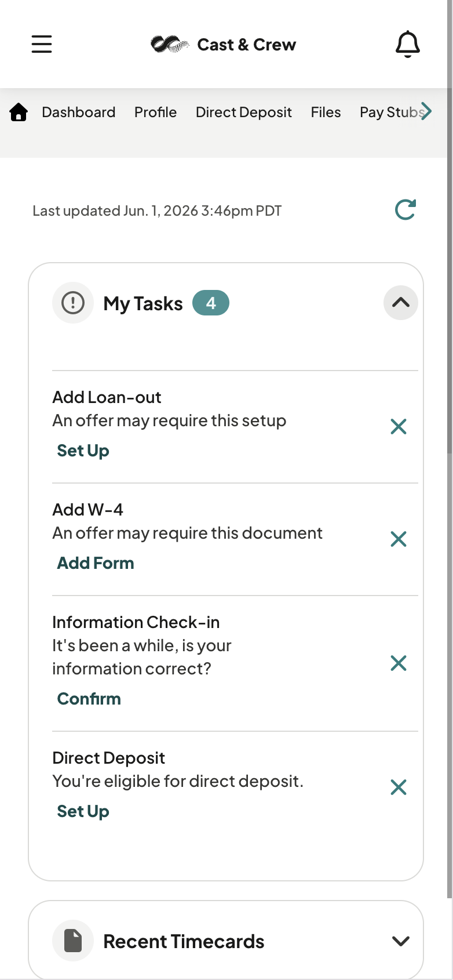Dismiss the Add Loan-out task

point(399,427)
